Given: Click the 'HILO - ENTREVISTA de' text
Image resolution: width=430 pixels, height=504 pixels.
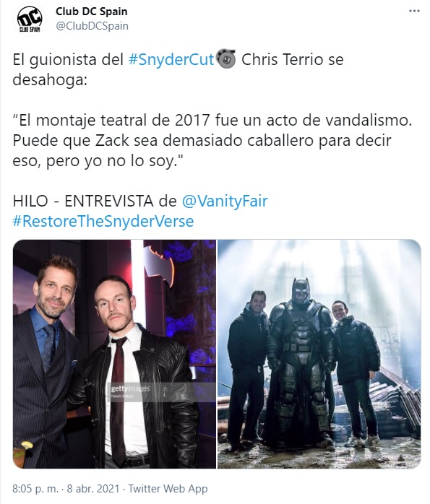Looking at the screenshot, I should (x=95, y=201).
